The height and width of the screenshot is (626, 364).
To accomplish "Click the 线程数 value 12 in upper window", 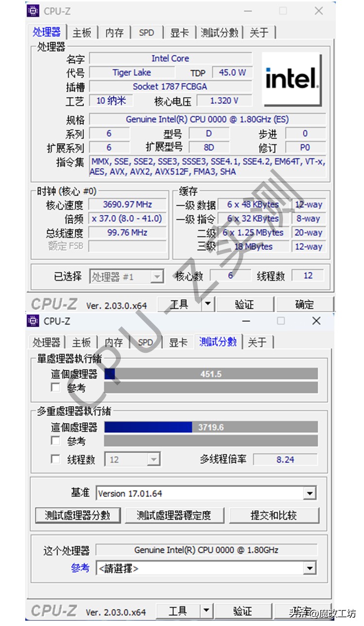I will tap(308, 276).
